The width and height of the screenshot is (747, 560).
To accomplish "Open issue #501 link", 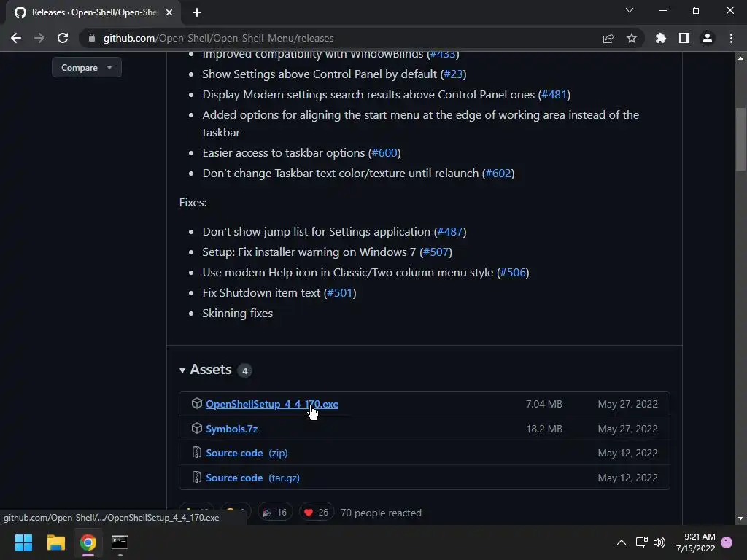I will pos(340,293).
